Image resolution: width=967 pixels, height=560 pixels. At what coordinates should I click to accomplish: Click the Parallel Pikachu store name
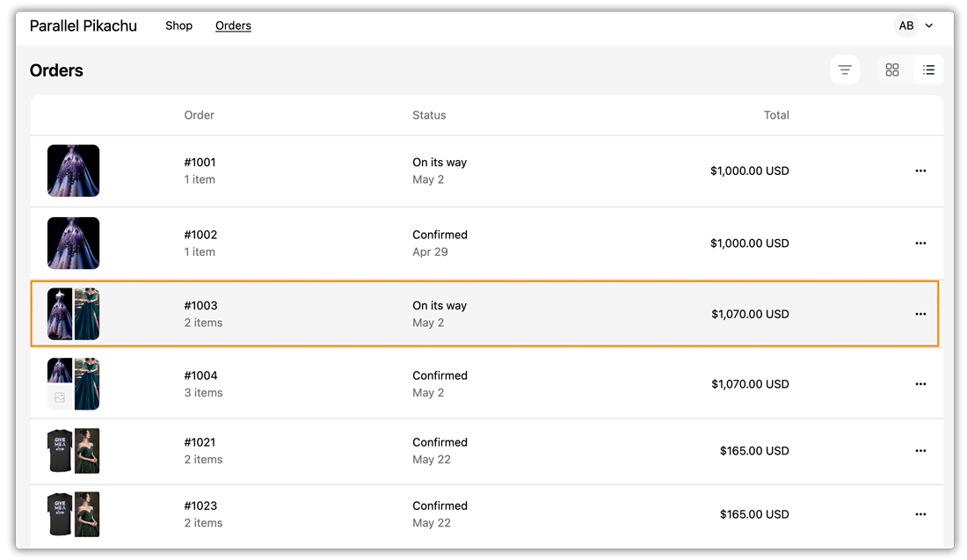(x=84, y=25)
